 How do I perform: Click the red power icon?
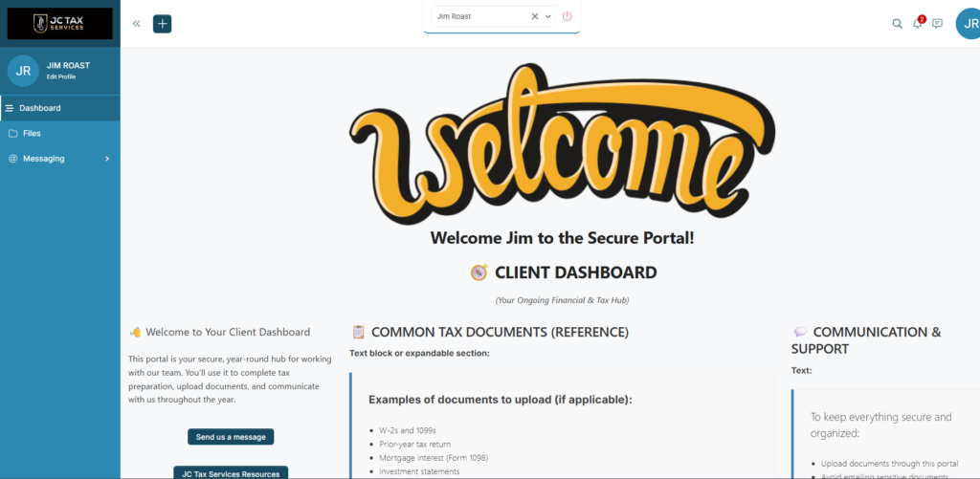pos(568,16)
